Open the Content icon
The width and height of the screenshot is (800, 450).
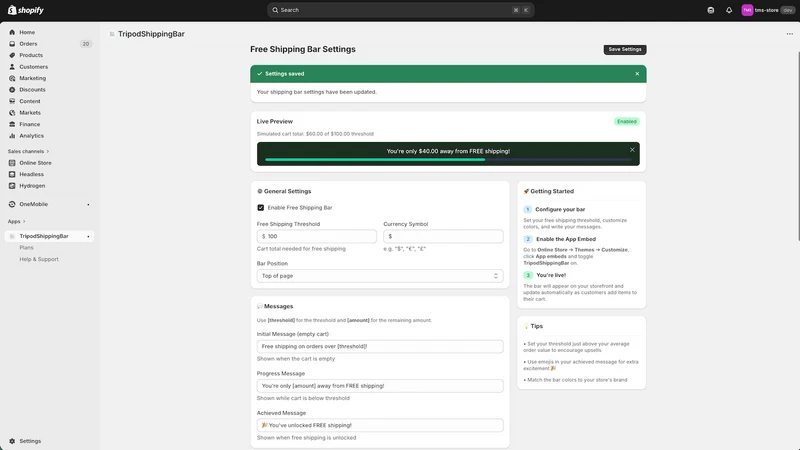[x=12, y=101]
